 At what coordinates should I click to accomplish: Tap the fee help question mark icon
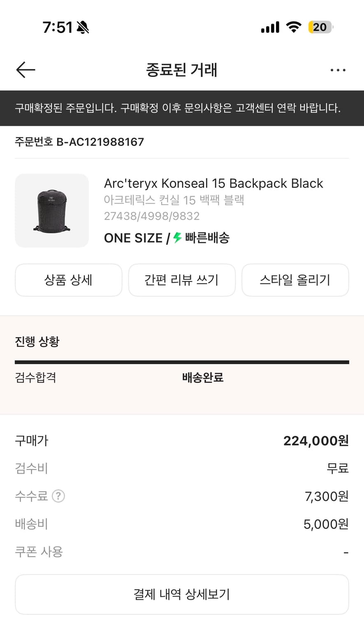(x=58, y=496)
